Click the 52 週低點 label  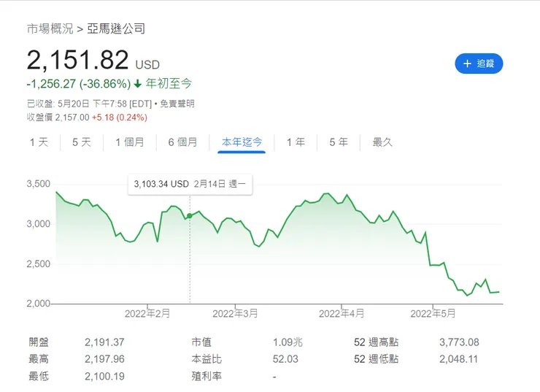point(376,359)
